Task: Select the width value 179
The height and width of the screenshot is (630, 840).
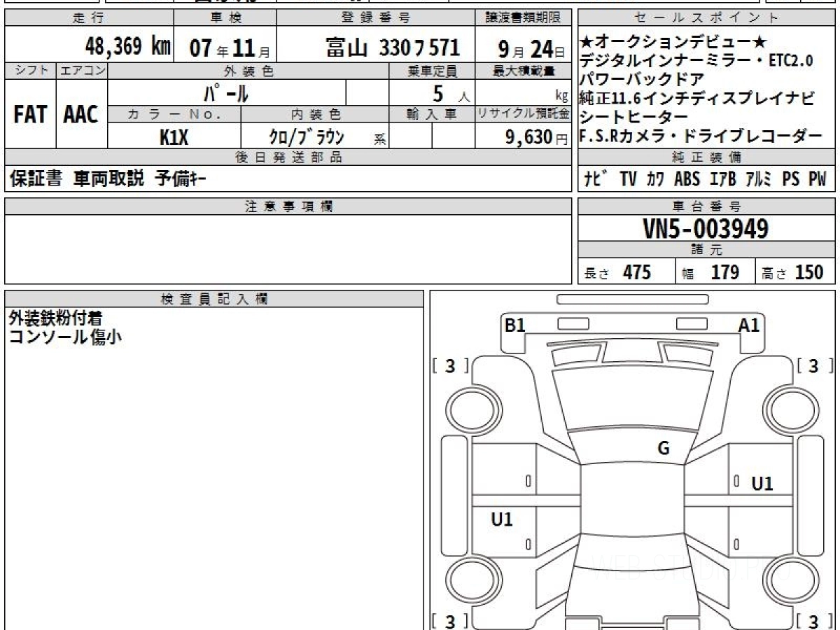Action: [724, 272]
